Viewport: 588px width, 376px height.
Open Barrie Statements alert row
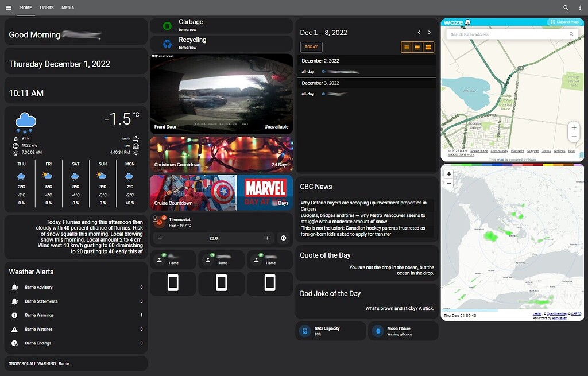(x=76, y=301)
